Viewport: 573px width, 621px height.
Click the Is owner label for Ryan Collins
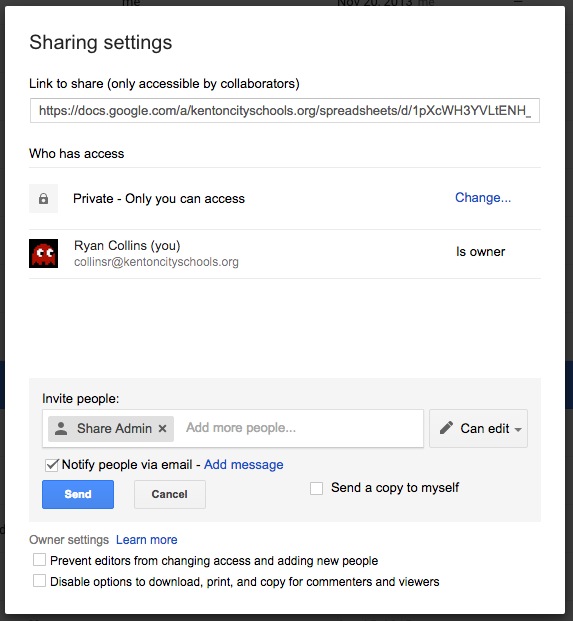tap(480, 252)
